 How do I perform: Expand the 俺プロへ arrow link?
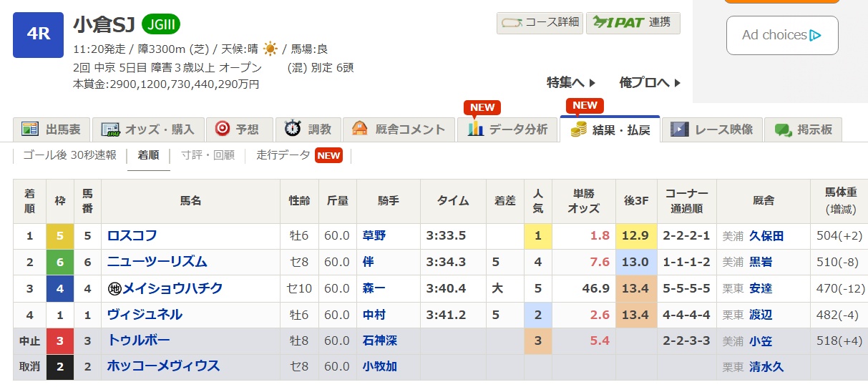650,82
